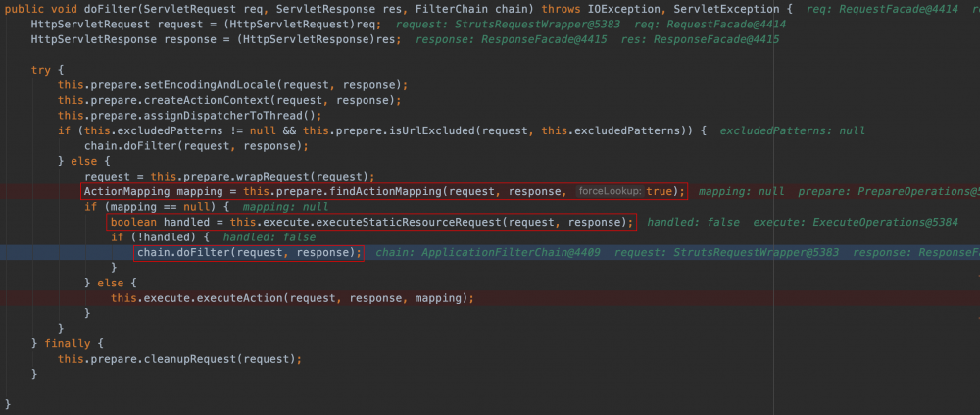Click the if (!handled) condition
Screen dimensions: 980x415
155,237
